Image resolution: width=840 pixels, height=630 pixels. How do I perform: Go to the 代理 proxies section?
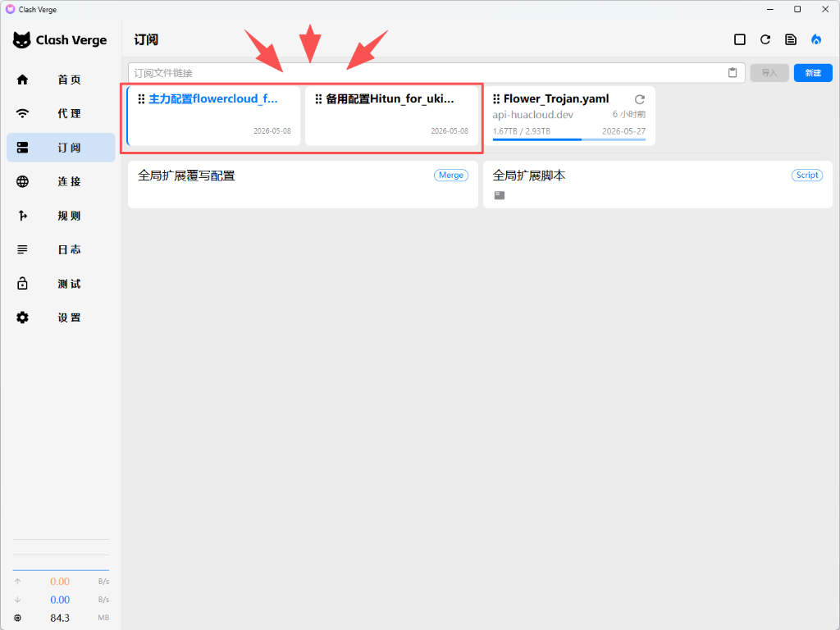(61, 113)
